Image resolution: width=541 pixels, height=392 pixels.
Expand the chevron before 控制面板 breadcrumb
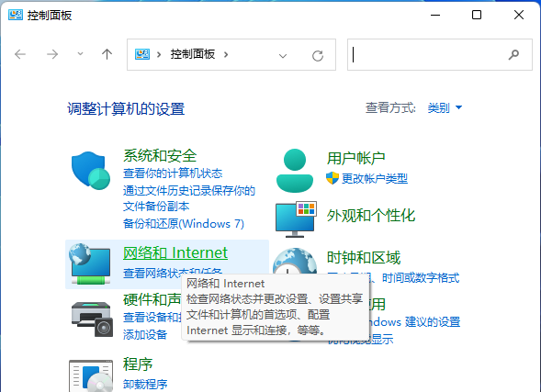click(159, 54)
